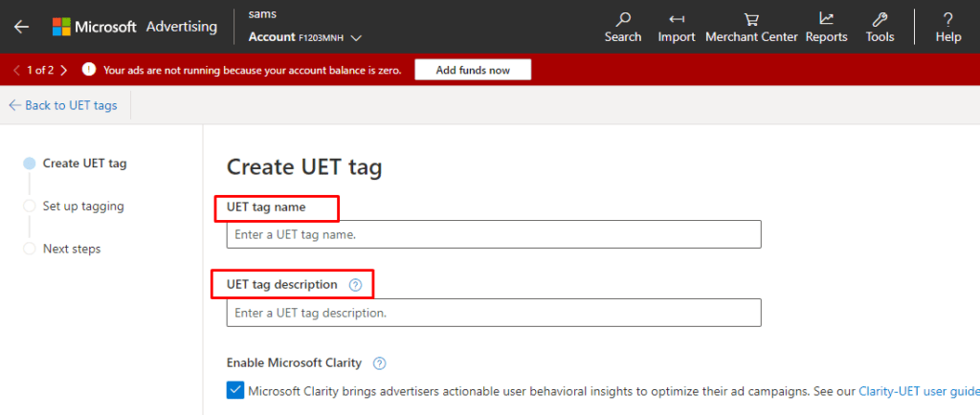Click the Microsoft four-square logo

[x=61, y=27]
